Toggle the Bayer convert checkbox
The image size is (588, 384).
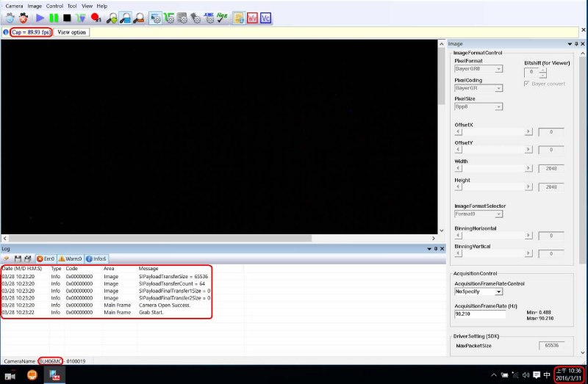(526, 84)
